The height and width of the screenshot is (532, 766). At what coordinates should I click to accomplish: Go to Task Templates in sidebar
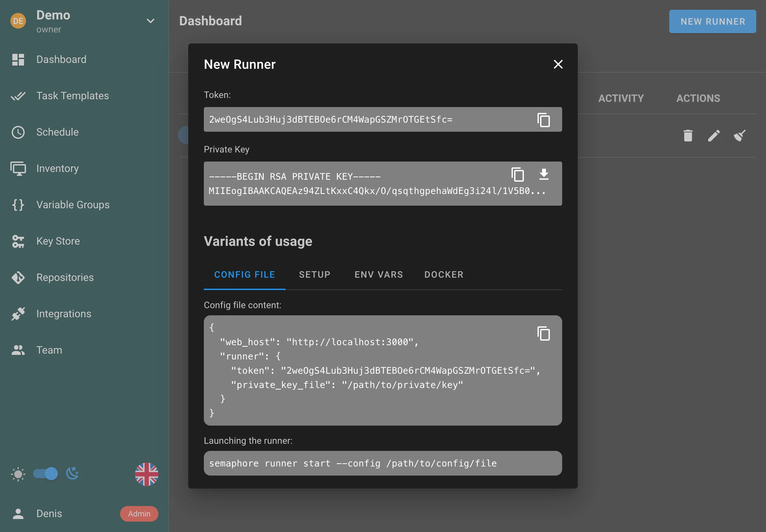72,96
